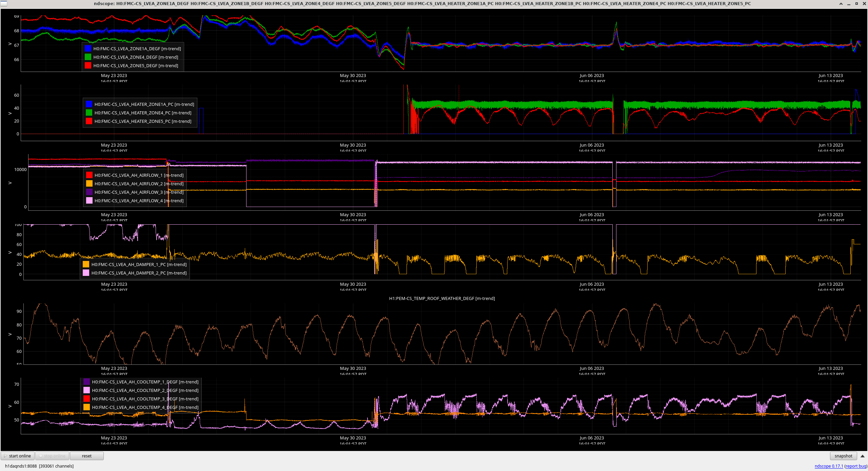Select the AH_AIRFLOW_2 legend label
Image resolution: width=868 pixels, height=471 pixels.
pyautogui.click(x=139, y=184)
